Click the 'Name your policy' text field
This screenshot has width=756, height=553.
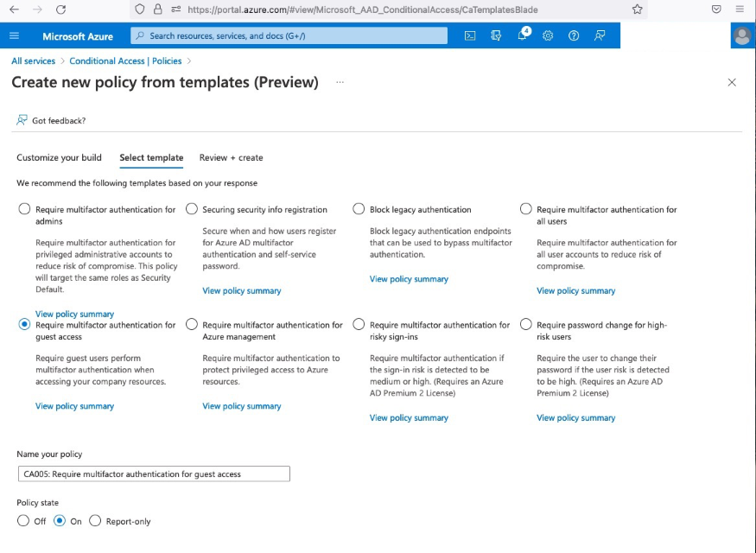click(x=154, y=474)
